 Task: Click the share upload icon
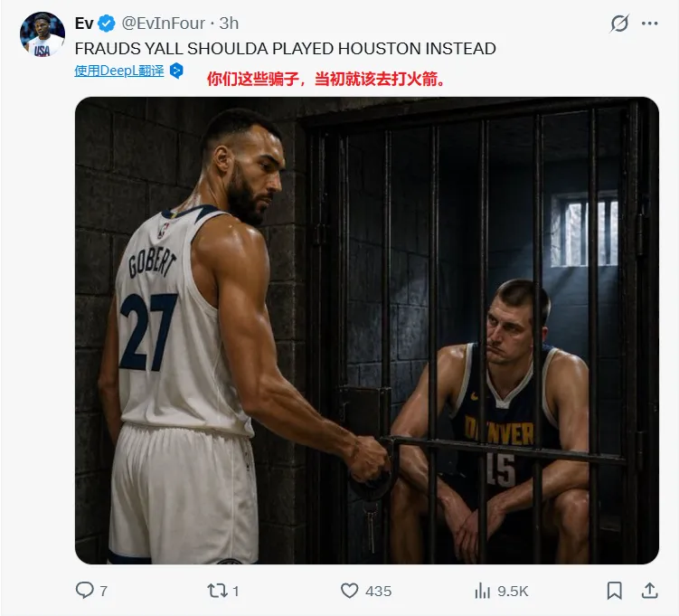[x=648, y=591]
